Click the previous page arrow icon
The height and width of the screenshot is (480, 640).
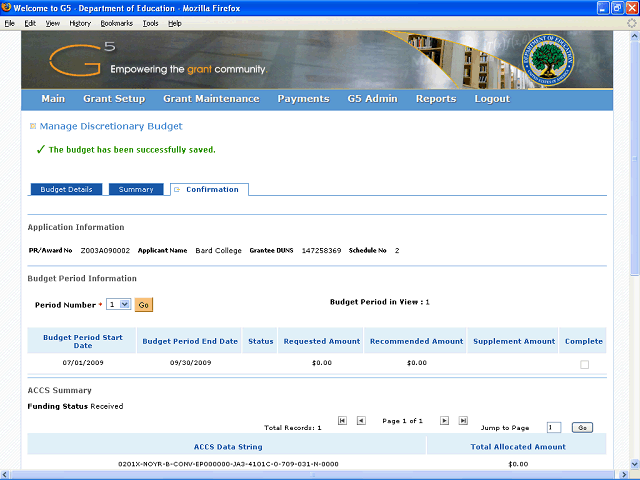pyautogui.click(x=361, y=421)
